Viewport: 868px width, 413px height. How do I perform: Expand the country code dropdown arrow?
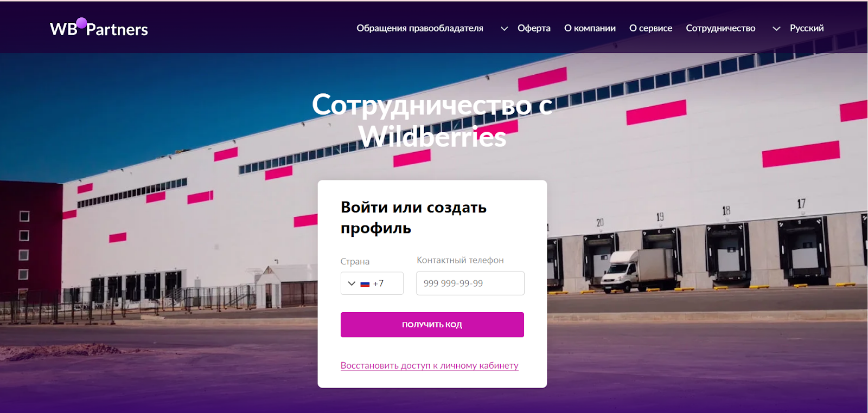tap(352, 283)
